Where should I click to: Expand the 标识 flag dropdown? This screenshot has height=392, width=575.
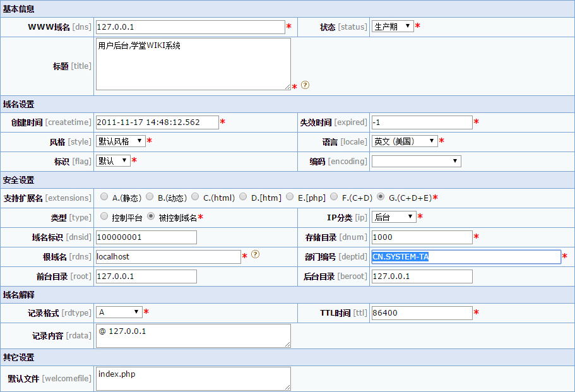(x=113, y=161)
